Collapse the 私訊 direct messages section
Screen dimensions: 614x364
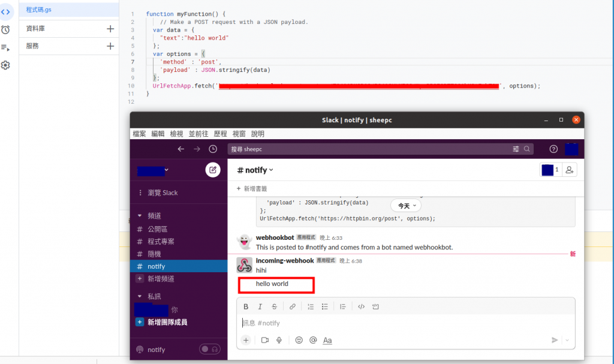coord(139,296)
